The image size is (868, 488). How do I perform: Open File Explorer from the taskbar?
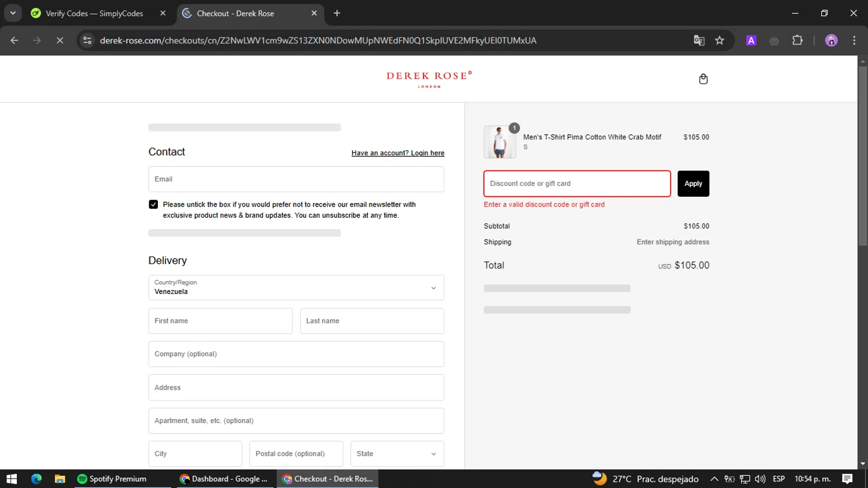point(60,479)
